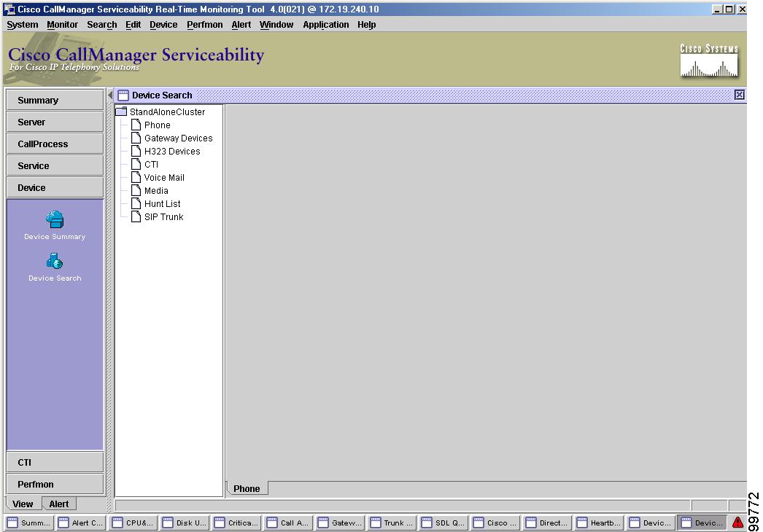Click the Media document icon
Image resolution: width=763 pixels, height=532 pixels.
[136, 191]
